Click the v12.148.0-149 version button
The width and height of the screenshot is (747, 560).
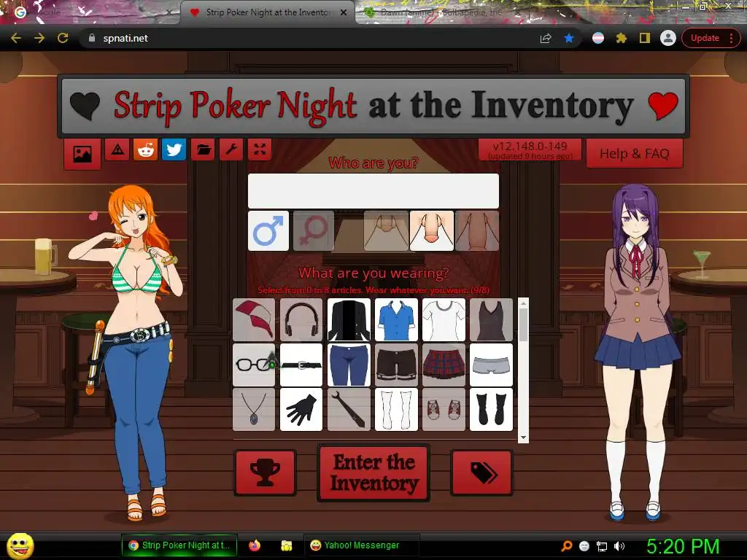(530, 150)
